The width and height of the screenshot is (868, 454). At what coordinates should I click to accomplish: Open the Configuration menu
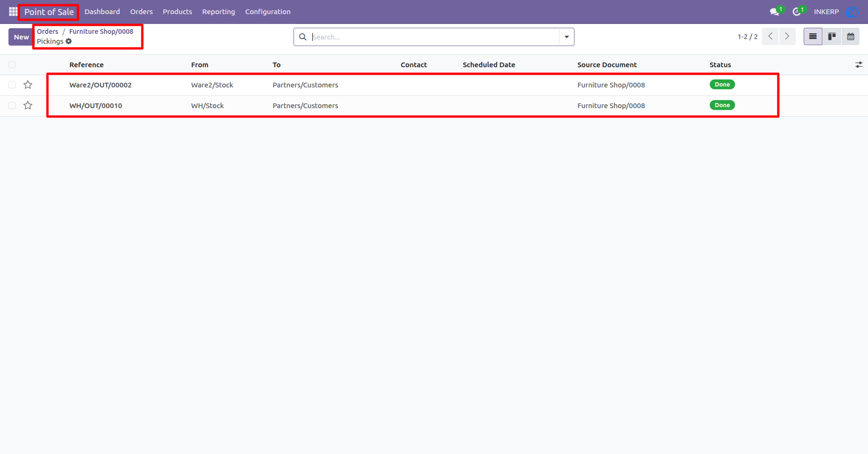point(268,12)
